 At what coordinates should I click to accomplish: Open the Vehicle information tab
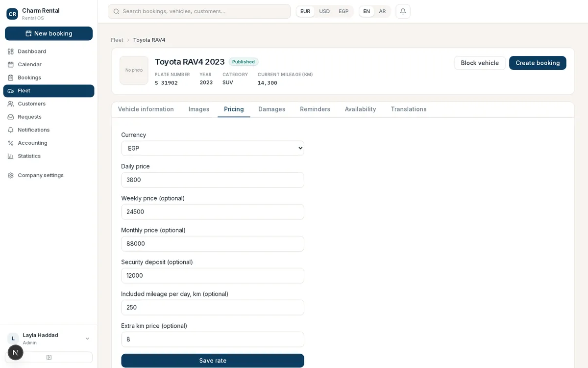tap(146, 109)
